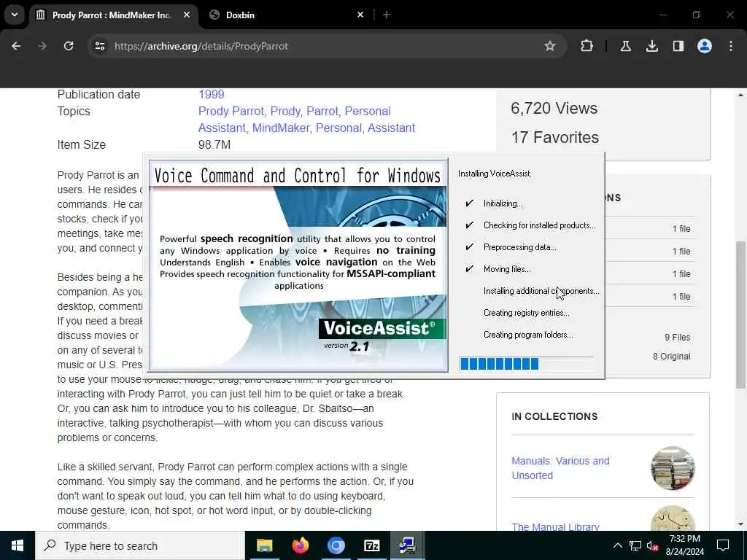Image resolution: width=747 pixels, height=560 pixels.
Task: Click the 17 Favorites text
Action: point(555,137)
